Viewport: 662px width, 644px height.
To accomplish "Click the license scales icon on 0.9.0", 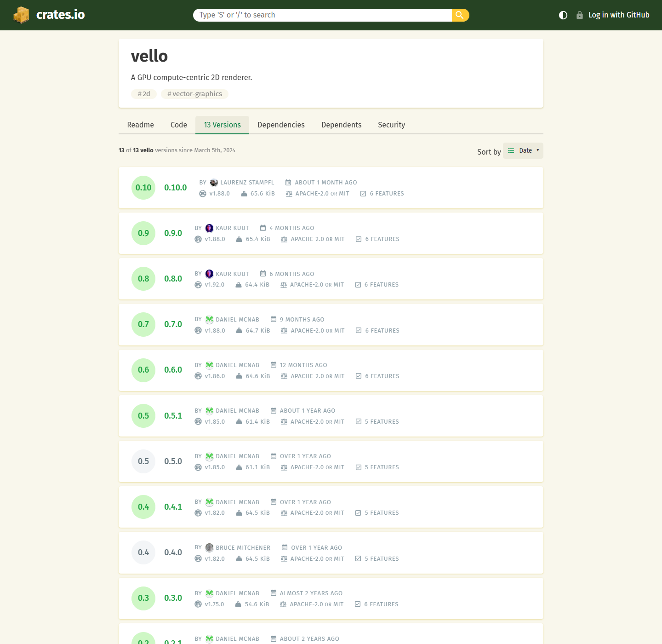I will pos(284,239).
